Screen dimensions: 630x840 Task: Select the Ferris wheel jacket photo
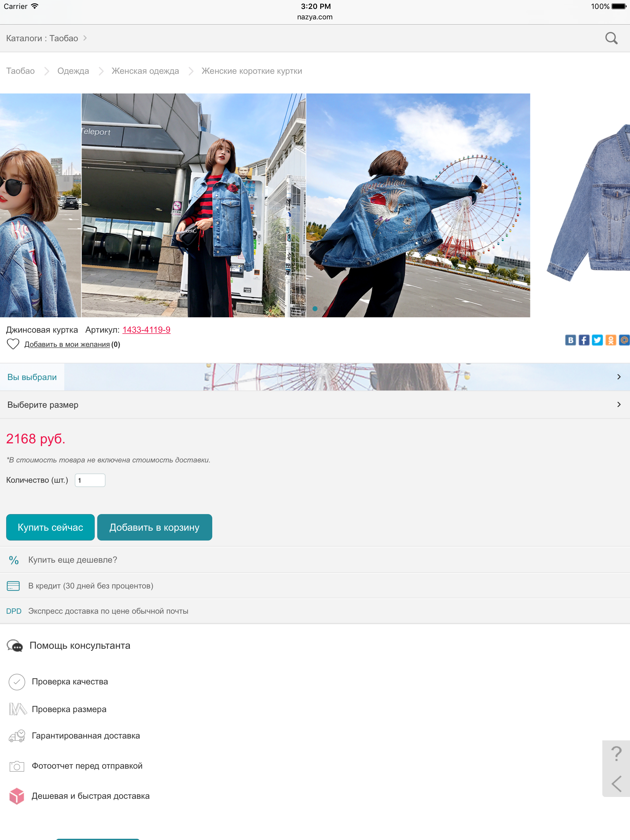pos(418,205)
